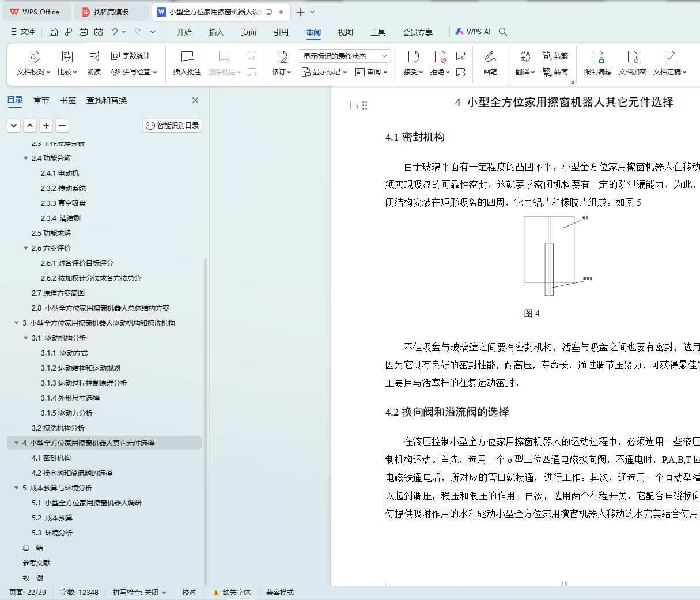Screen dimensions: 700x600
Task: Expand the quick access toolbar customize chevron
Action: (153, 32)
